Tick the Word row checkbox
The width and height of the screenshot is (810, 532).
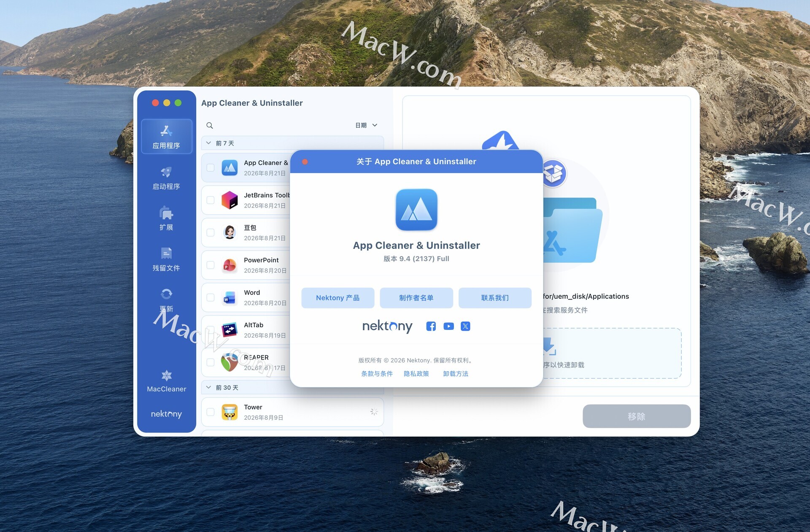[x=211, y=298]
